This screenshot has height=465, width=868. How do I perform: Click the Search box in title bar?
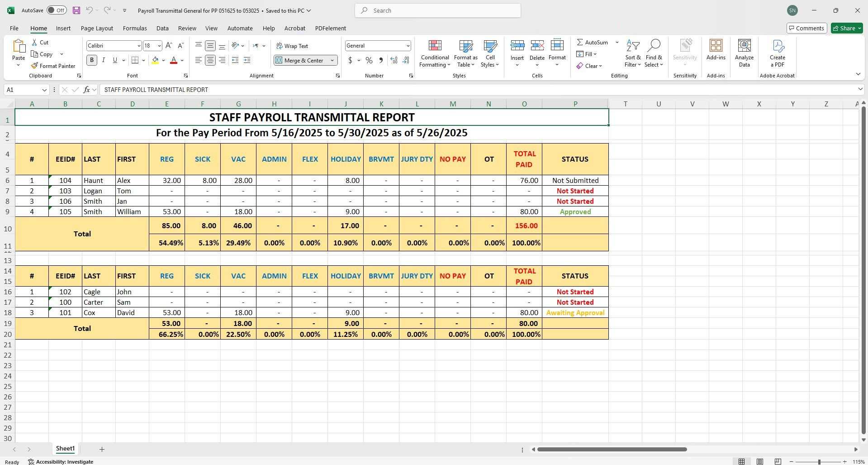(437, 10)
